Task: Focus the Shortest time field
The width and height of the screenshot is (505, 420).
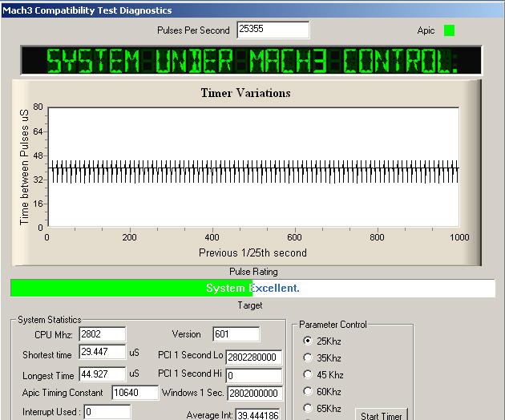Action: pos(103,352)
